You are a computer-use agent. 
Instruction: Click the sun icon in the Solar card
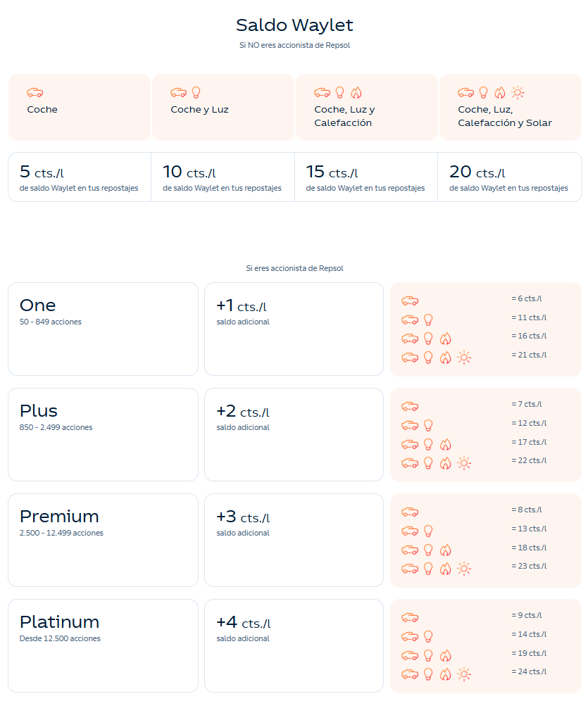coord(518,92)
